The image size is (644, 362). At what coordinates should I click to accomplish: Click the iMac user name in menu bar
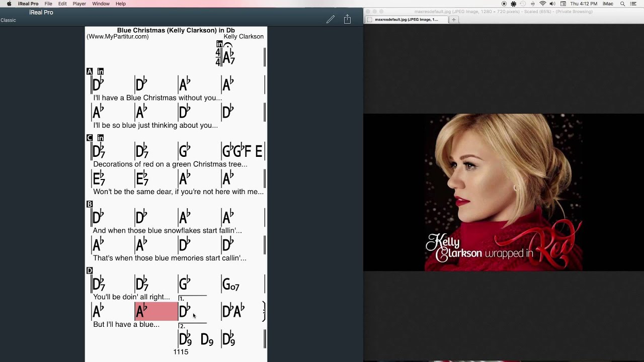click(608, 4)
